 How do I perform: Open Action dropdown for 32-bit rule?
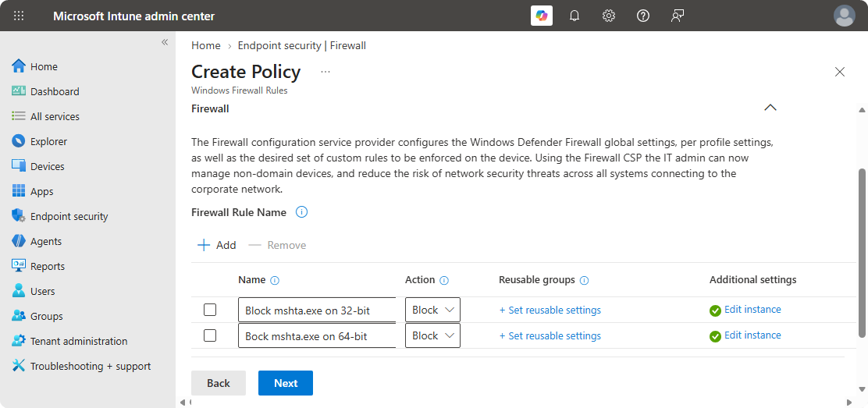tap(432, 310)
